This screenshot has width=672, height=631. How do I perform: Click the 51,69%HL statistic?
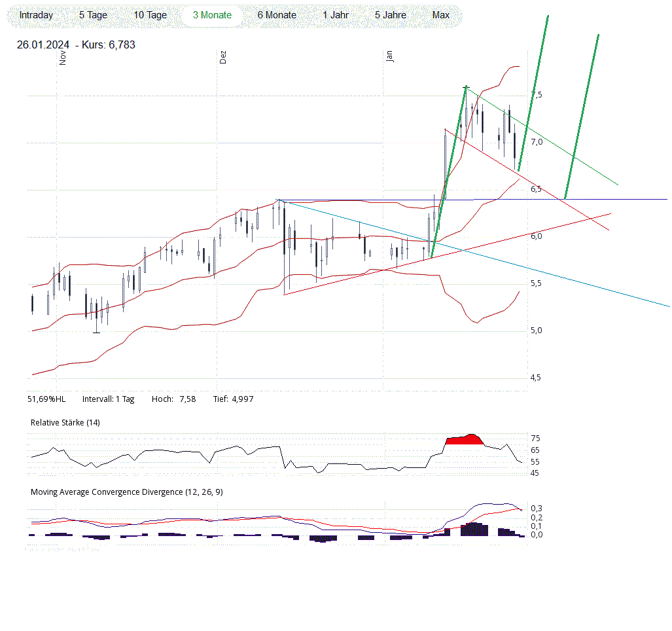(46, 399)
